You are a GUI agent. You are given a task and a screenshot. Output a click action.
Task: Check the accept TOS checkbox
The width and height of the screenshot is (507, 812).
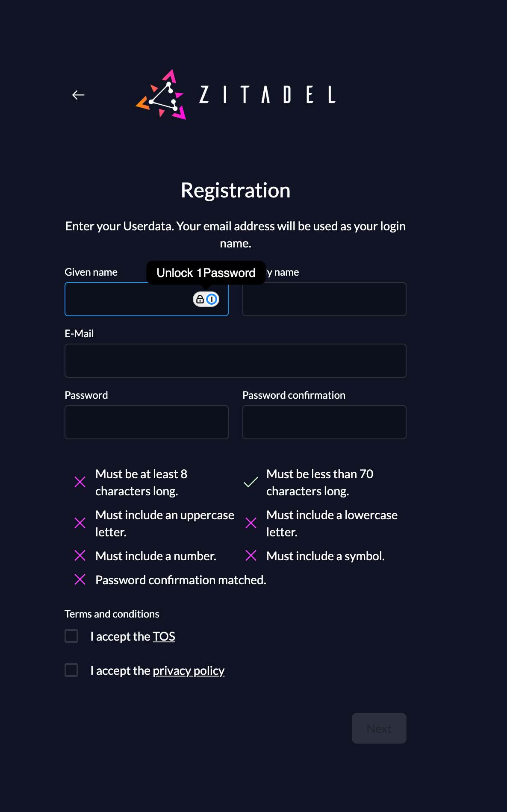71,636
